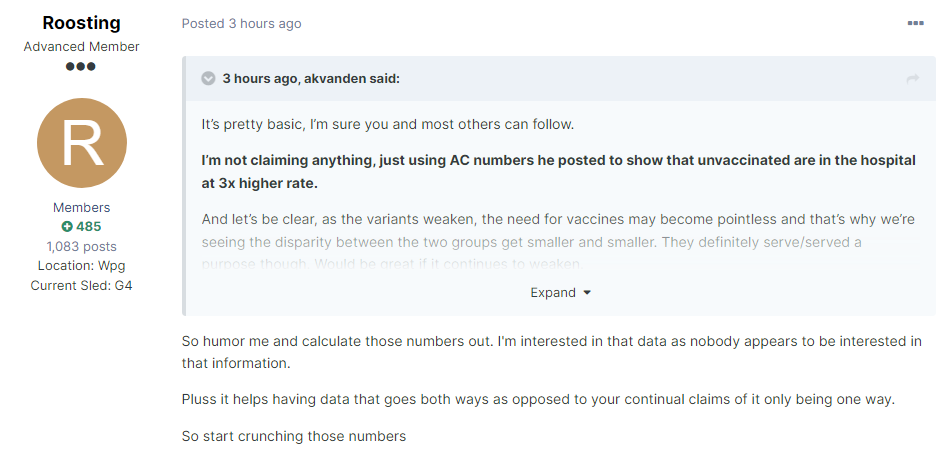Click the Members group label
948x466 pixels.
82,207
